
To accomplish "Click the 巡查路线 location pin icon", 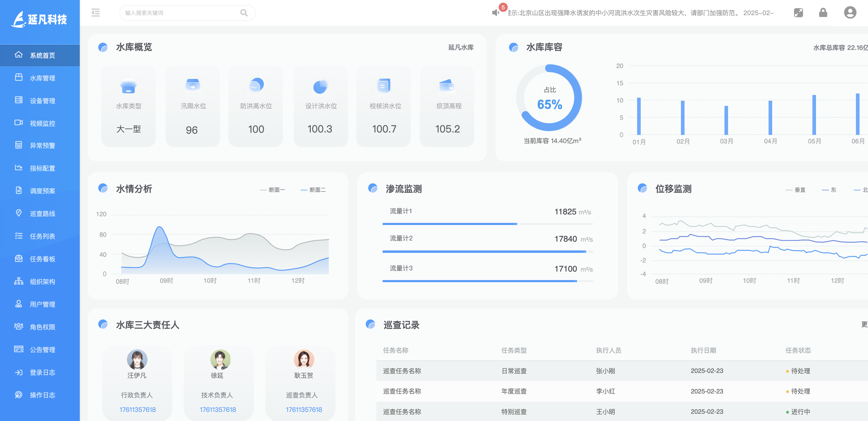I will (x=18, y=213).
